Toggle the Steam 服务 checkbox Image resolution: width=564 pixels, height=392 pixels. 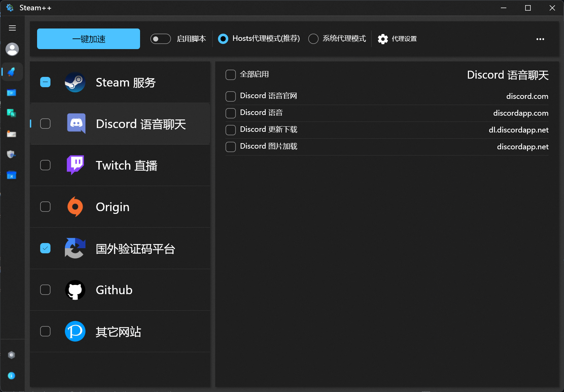45,82
